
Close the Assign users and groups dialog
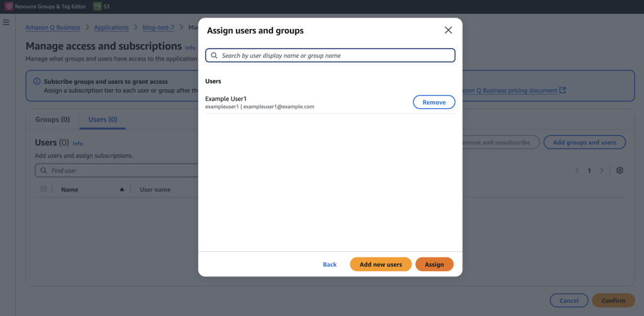point(448,30)
